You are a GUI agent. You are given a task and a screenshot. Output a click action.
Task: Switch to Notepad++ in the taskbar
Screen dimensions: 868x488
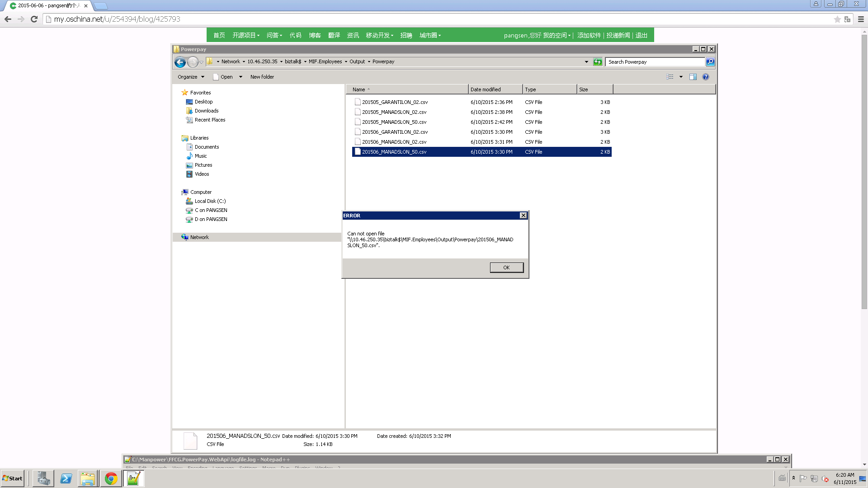133,479
